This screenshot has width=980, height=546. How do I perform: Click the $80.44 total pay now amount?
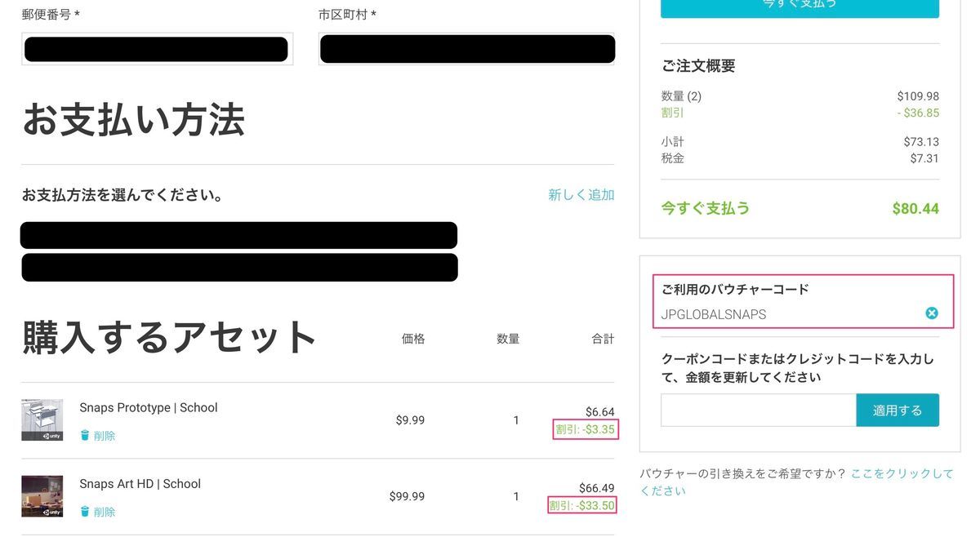915,208
